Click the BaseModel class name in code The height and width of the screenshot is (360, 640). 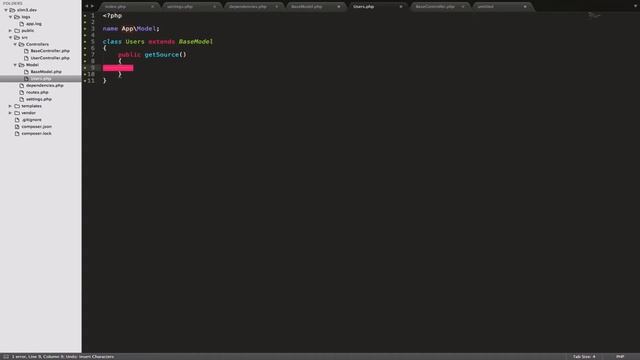196,42
